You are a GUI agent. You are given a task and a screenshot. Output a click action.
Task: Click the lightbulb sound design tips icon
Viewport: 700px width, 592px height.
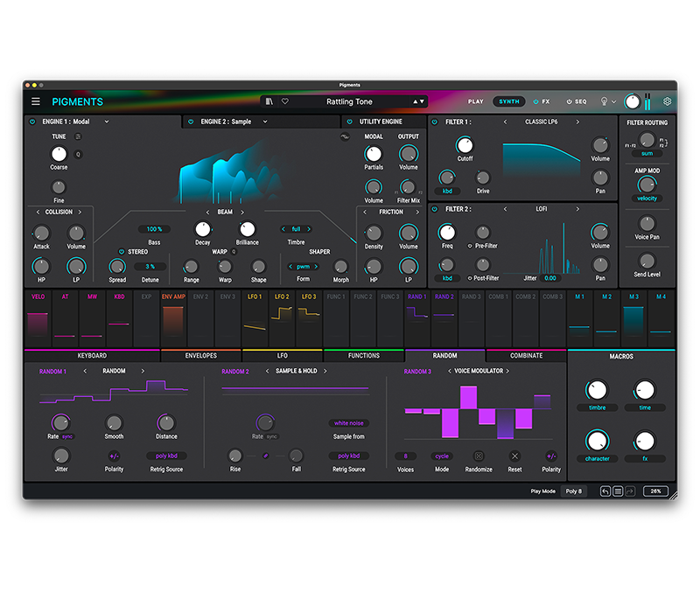(x=604, y=101)
